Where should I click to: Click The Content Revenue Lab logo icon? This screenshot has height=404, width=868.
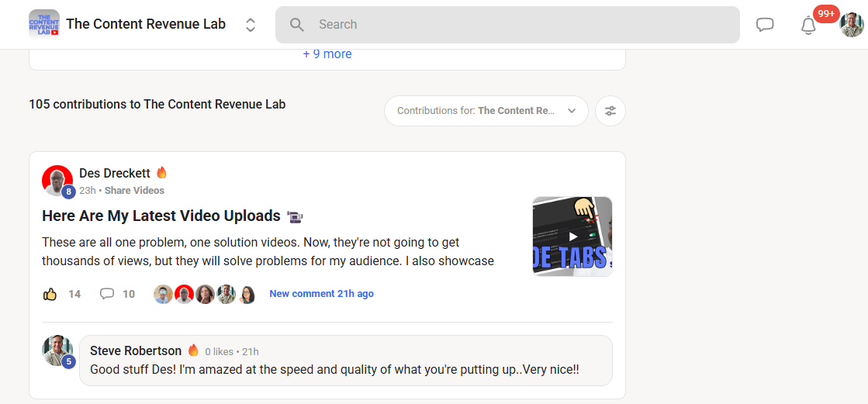click(43, 24)
